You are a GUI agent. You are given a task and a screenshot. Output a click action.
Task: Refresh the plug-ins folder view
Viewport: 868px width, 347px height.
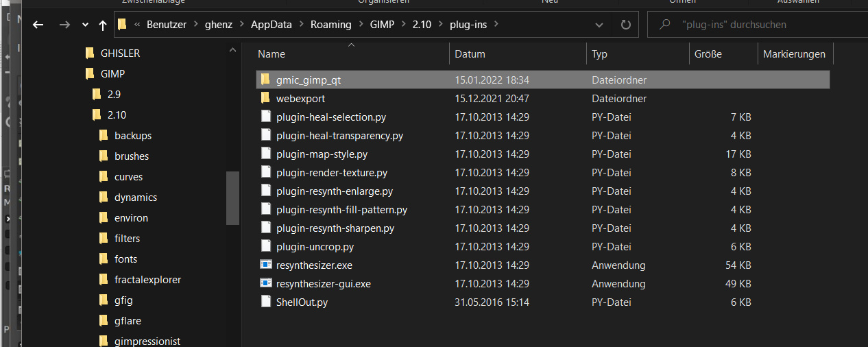[625, 25]
